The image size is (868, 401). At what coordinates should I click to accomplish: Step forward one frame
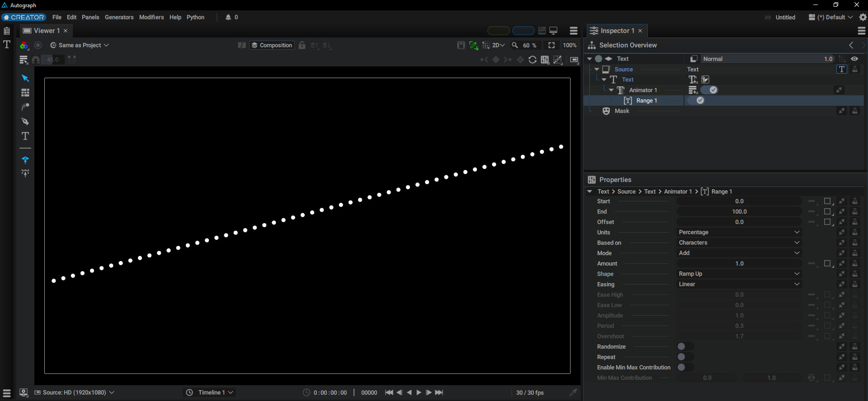(x=429, y=392)
